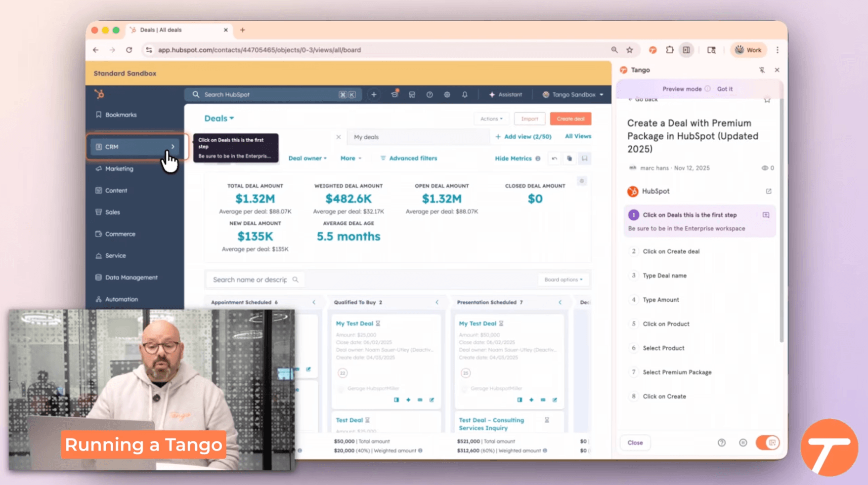The height and width of the screenshot is (485, 868).
Task: Open the notifications bell icon
Action: click(465, 94)
